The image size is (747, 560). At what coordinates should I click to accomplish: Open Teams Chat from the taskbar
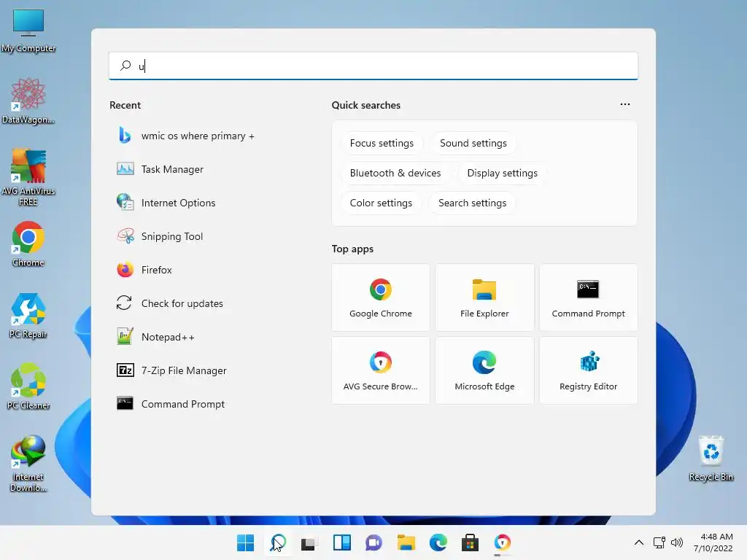[374, 542]
